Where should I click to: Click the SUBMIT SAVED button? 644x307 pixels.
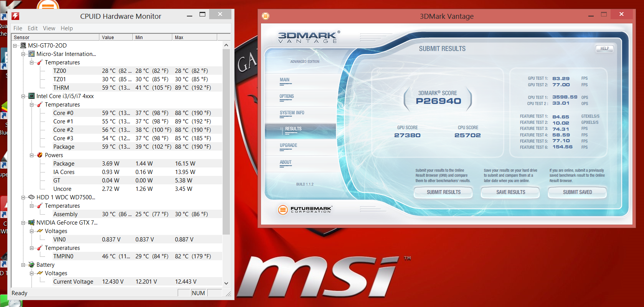(578, 192)
